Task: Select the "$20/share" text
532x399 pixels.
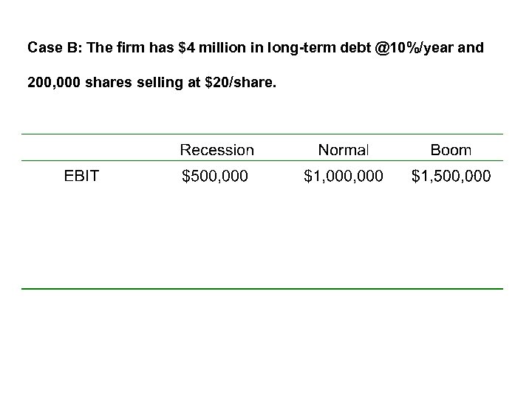Action: point(245,83)
